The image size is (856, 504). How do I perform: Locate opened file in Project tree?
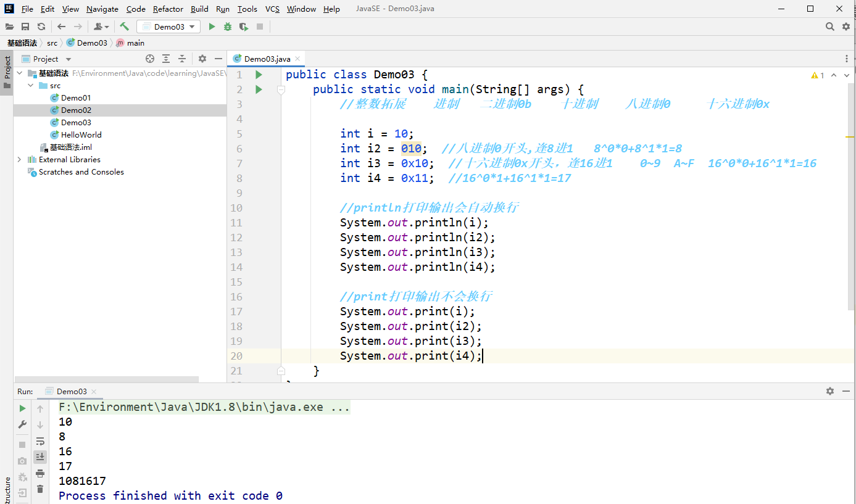click(150, 59)
